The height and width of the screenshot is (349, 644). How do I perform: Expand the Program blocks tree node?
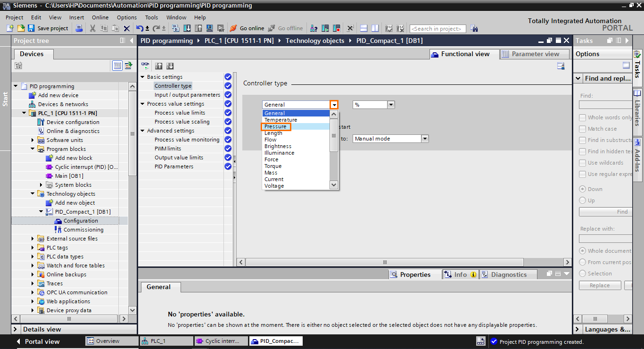tap(33, 149)
